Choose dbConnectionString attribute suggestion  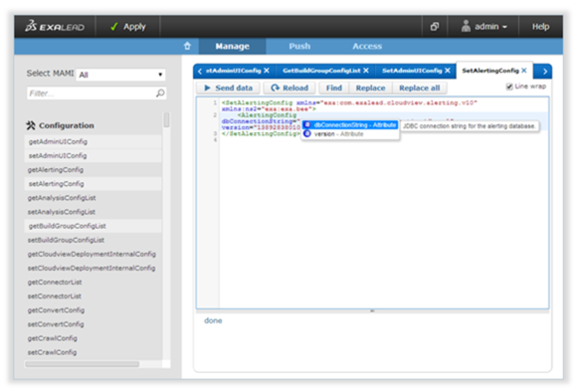350,124
